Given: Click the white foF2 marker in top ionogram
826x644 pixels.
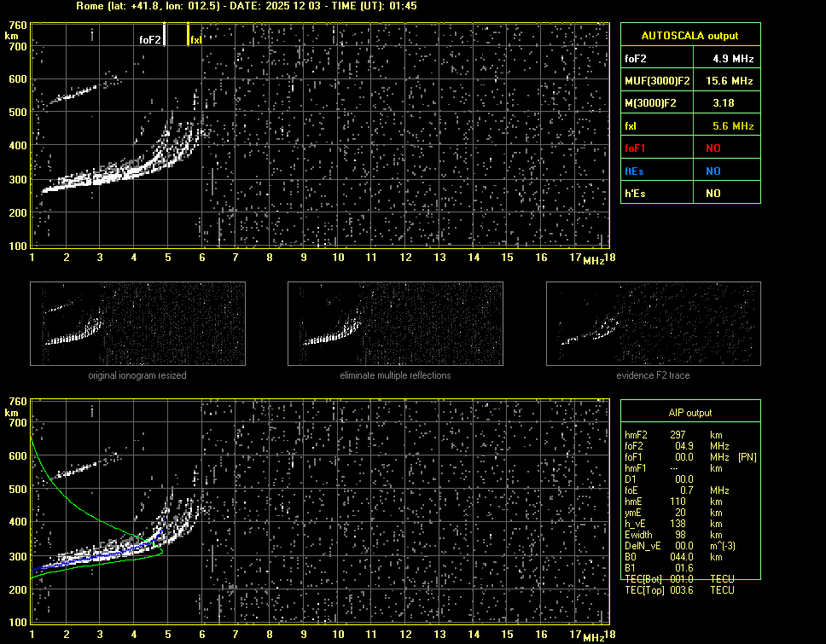Looking at the screenshot, I should [165, 34].
